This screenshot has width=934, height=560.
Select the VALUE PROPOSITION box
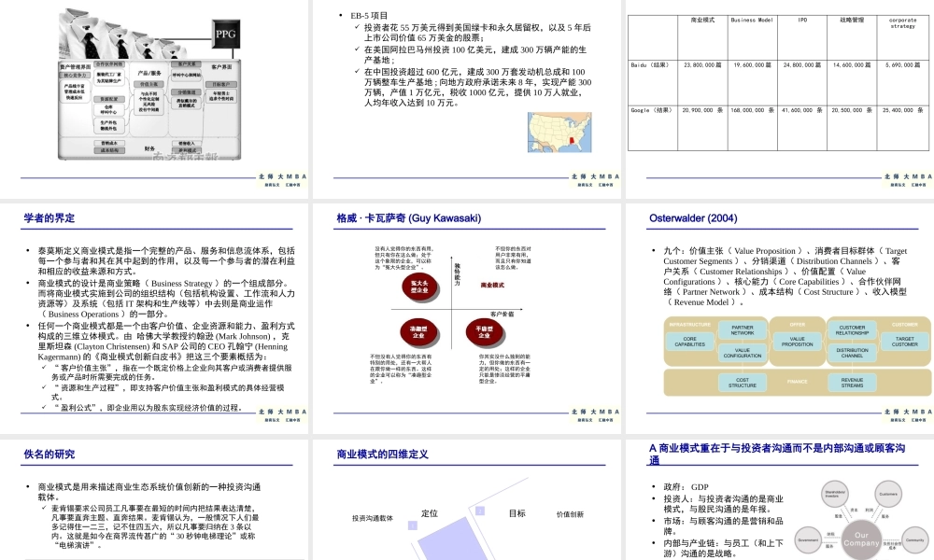[x=799, y=341]
